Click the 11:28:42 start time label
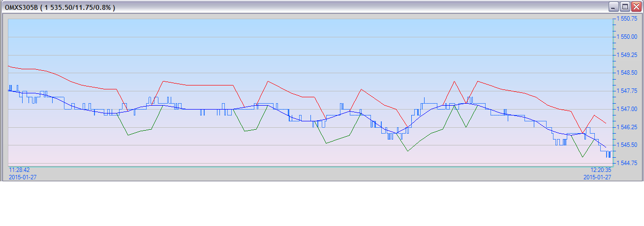This screenshot has width=644, height=226. point(19,170)
